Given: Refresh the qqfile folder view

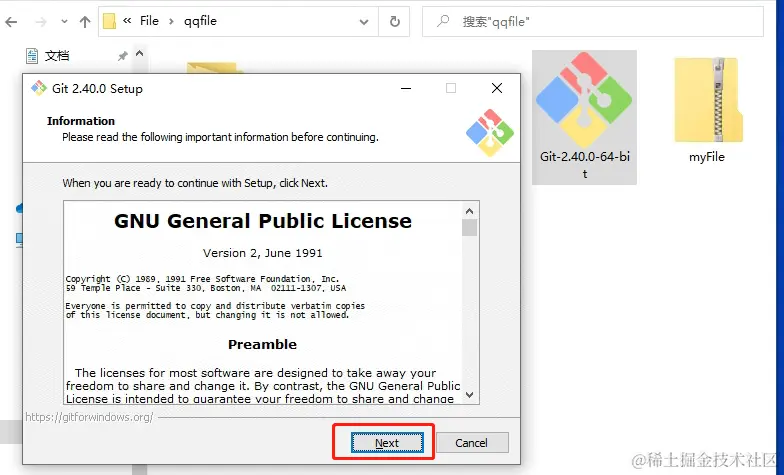Looking at the screenshot, I should point(394,22).
